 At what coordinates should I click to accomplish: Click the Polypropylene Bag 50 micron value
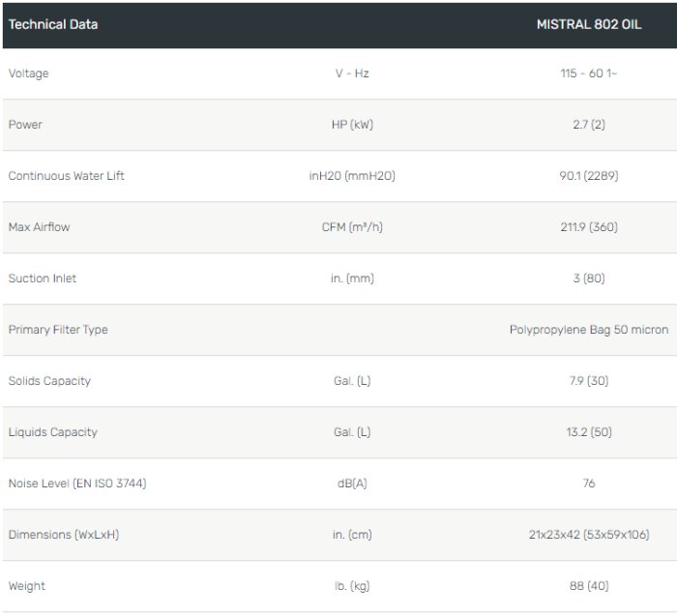588,330
